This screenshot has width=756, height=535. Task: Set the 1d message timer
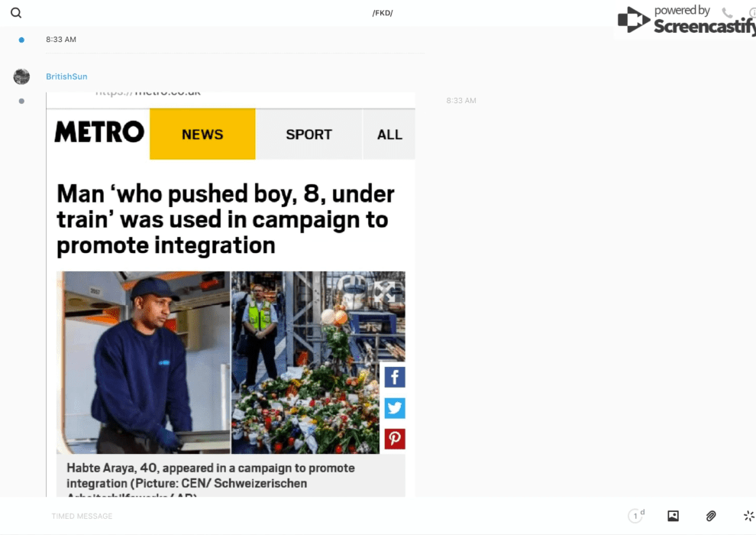(x=636, y=515)
